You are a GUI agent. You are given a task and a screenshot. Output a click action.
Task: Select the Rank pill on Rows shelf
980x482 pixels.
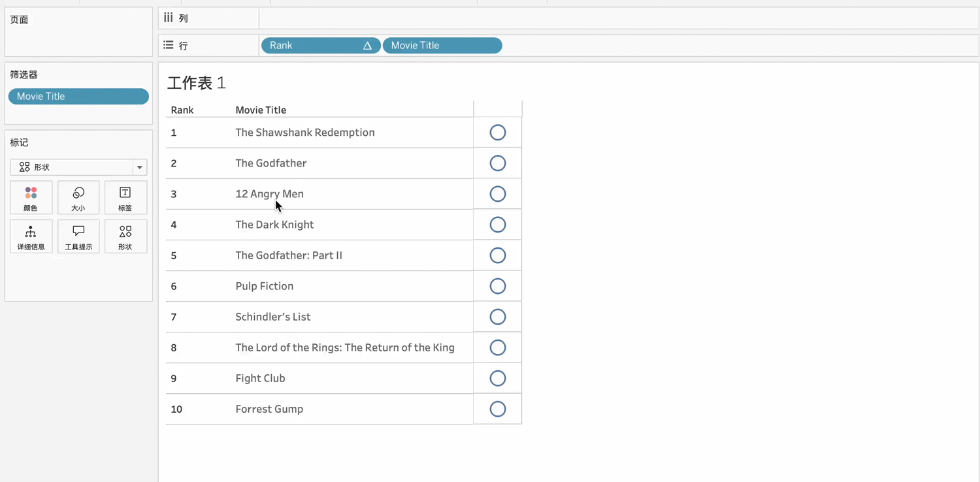click(321, 46)
